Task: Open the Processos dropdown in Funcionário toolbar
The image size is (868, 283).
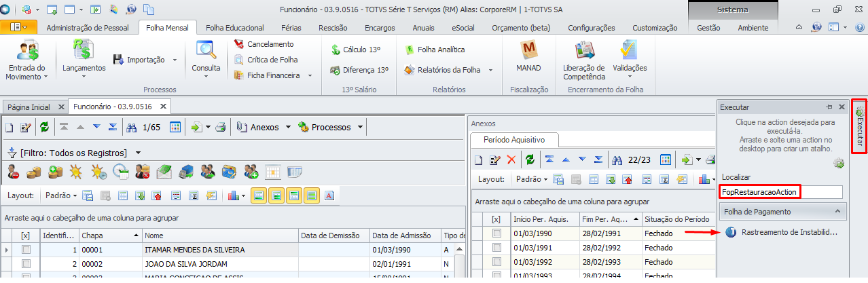Action: coord(360,127)
